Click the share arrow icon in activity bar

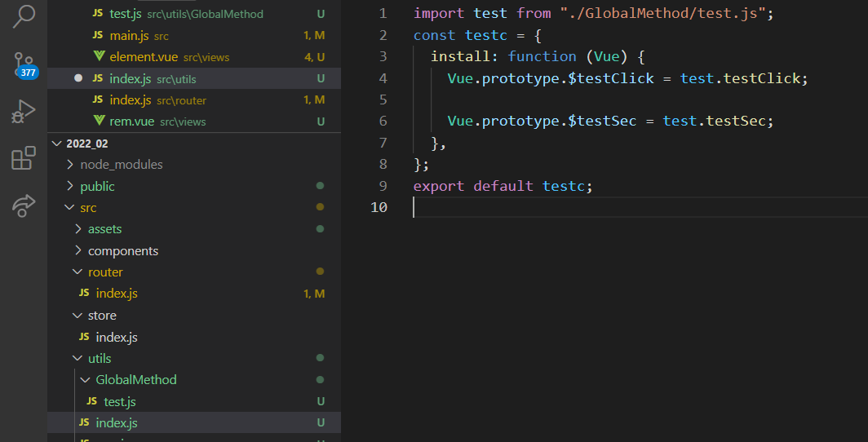click(x=24, y=205)
